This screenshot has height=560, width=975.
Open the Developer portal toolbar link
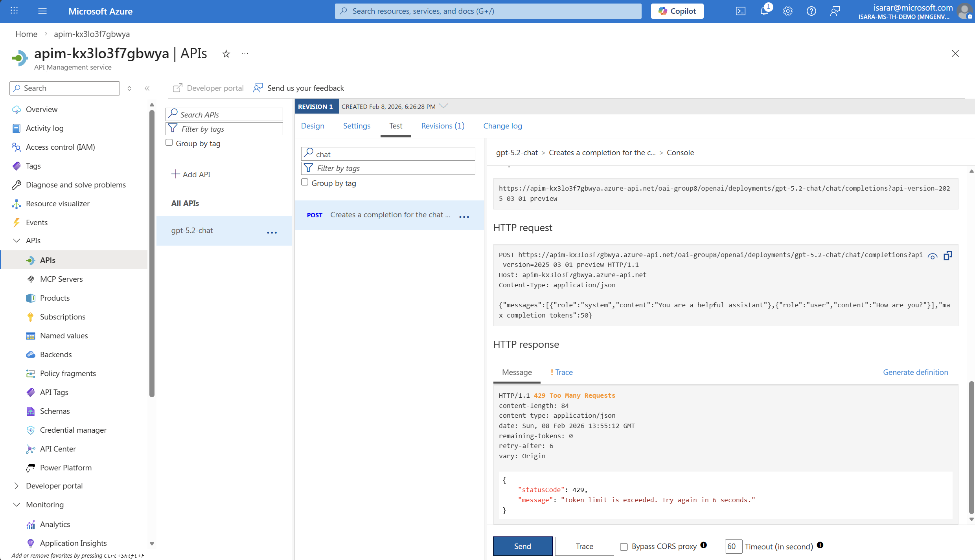pos(208,88)
